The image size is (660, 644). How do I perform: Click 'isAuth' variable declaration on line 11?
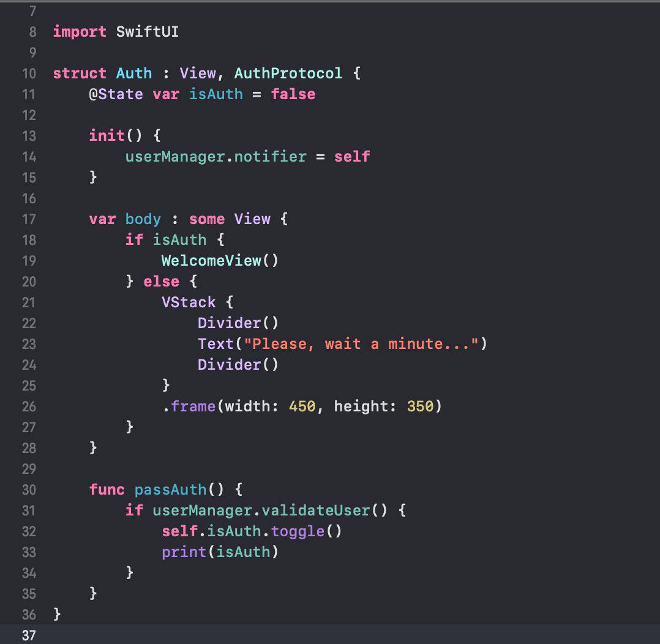pyautogui.click(x=216, y=94)
